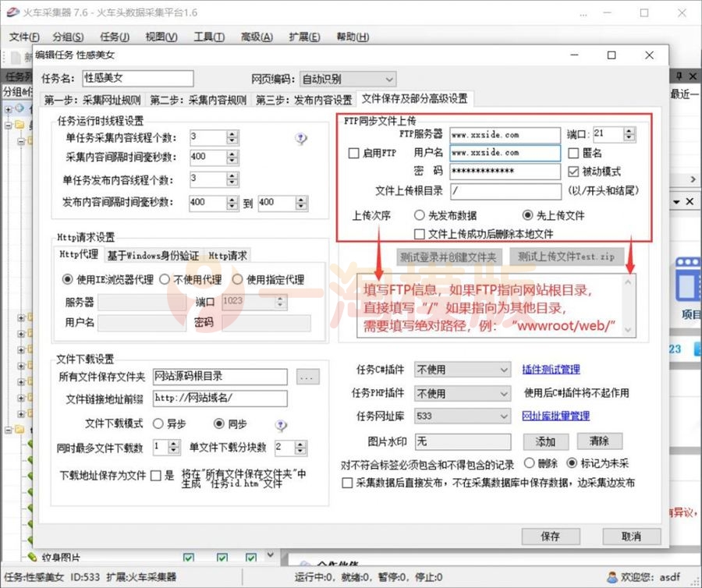
Task: Switch to Http请求 tab
Action: pos(228,256)
